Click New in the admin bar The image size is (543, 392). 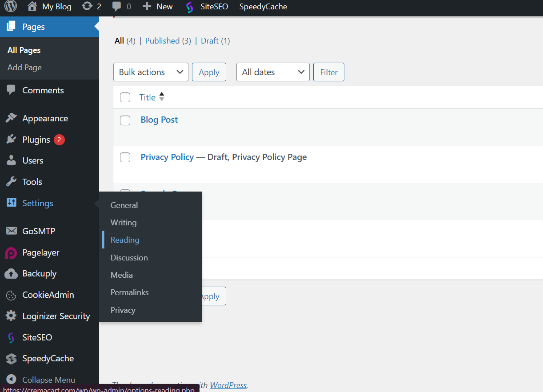point(164,7)
